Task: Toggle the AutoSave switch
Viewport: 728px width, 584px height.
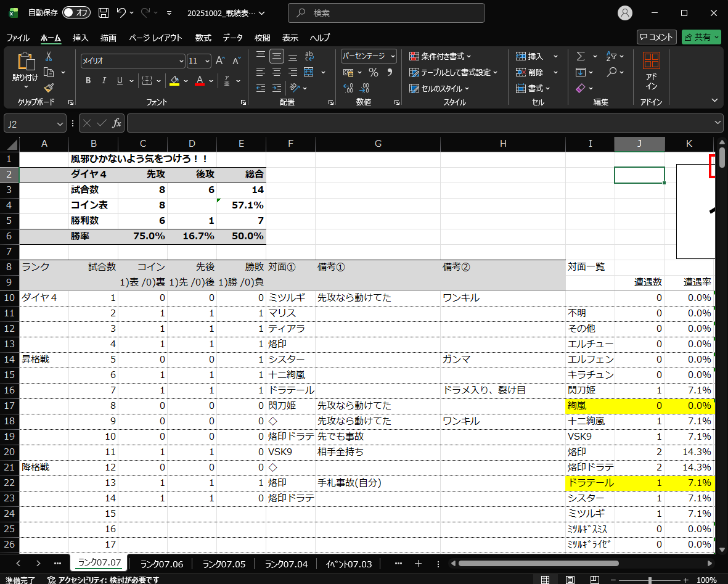Action: click(76, 13)
